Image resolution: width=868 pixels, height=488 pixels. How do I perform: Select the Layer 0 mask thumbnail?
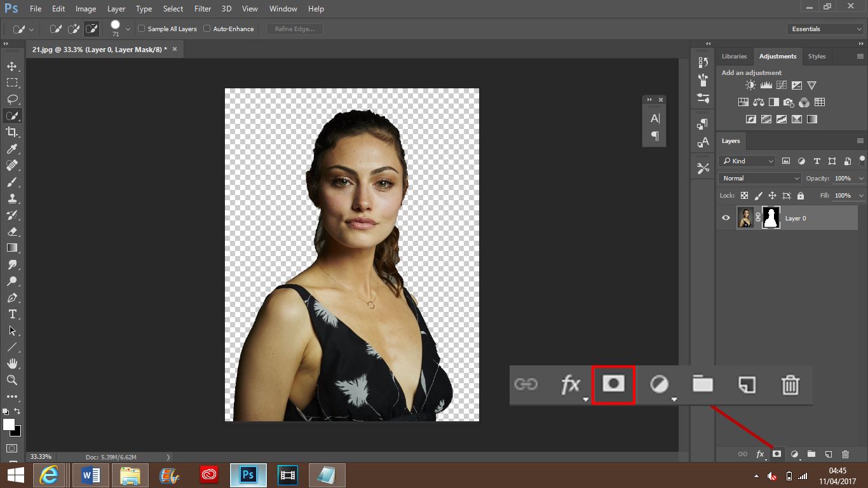[x=771, y=218]
